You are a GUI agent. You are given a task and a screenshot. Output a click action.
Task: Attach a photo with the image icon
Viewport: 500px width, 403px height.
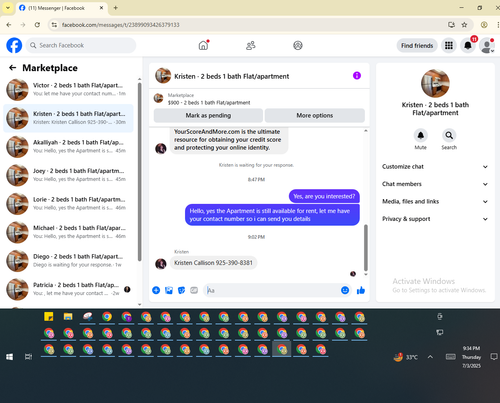169,290
